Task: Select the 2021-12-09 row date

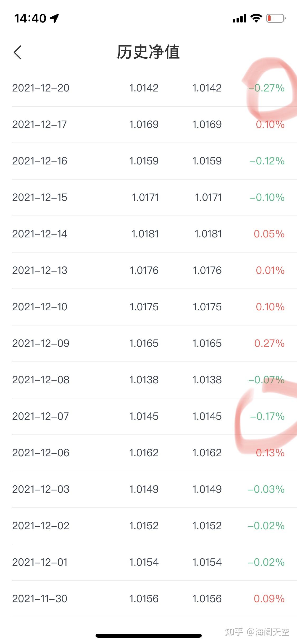Action: pos(41,343)
